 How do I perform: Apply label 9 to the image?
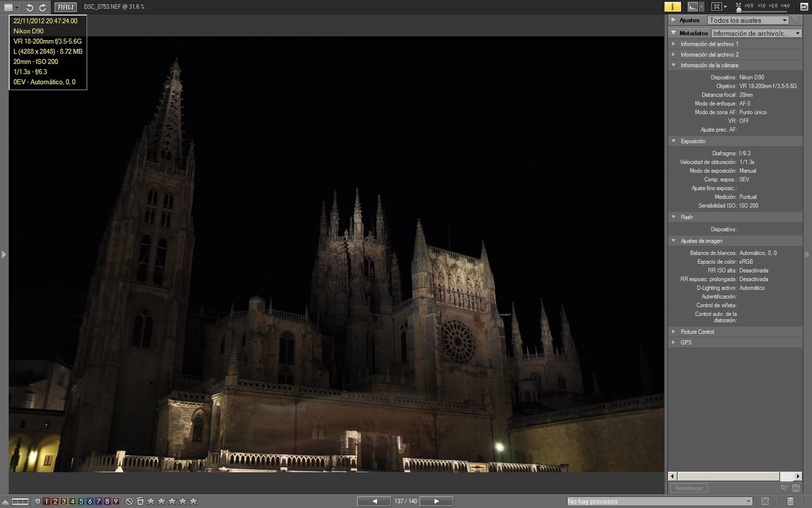tap(116, 501)
